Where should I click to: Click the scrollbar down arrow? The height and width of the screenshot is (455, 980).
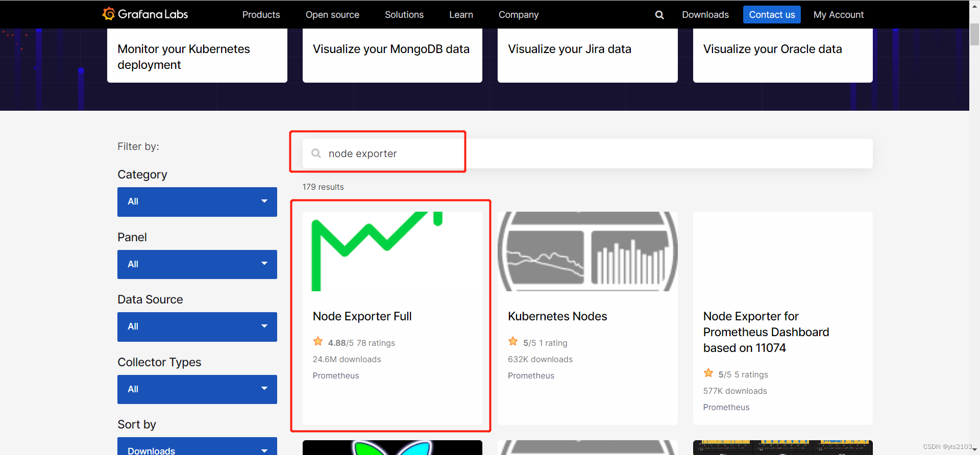pos(974,450)
